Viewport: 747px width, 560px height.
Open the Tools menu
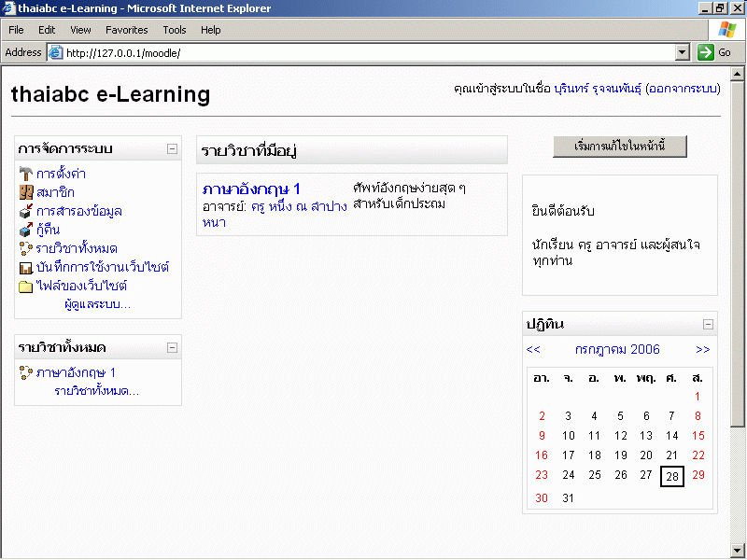pos(175,30)
